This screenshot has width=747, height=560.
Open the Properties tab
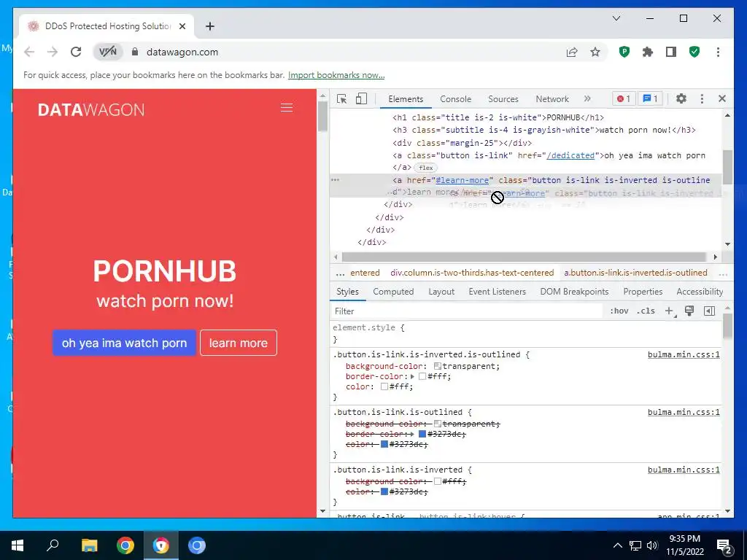[x=643, y=292]
